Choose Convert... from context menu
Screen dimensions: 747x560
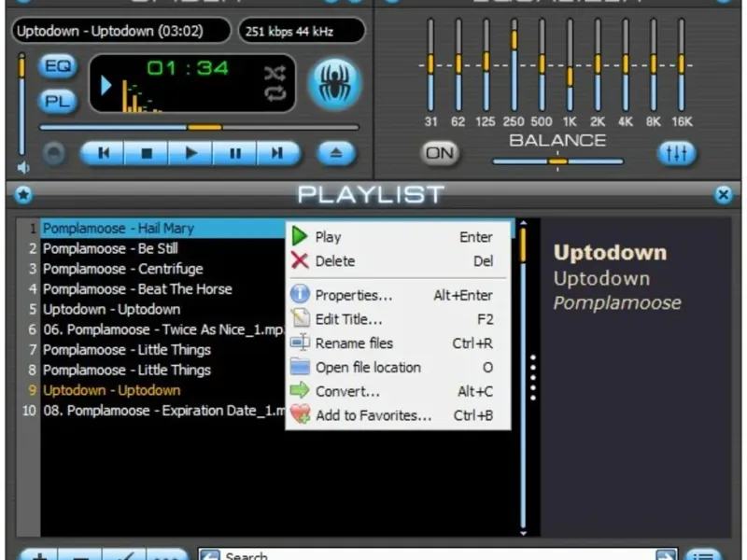coord(398,391)
